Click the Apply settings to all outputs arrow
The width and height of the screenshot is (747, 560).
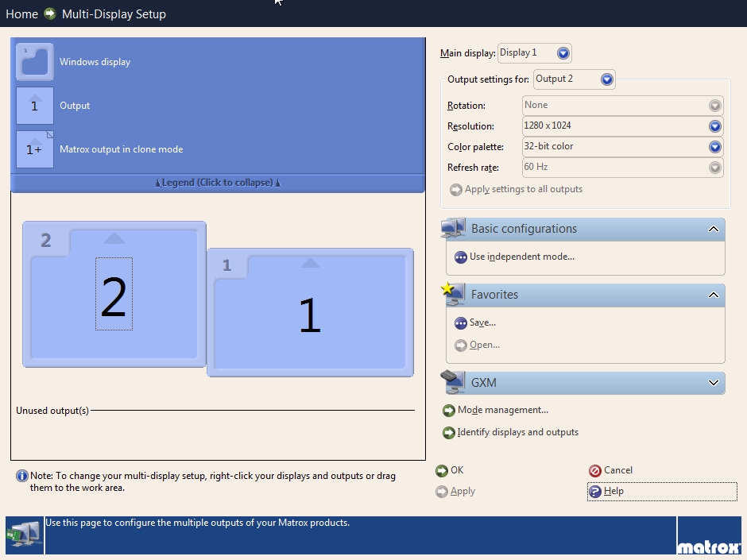point(456,190)
